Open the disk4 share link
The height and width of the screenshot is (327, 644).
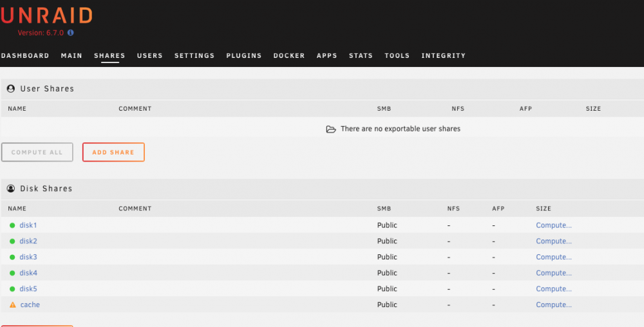pyautogui.click(x=28, y=273)
